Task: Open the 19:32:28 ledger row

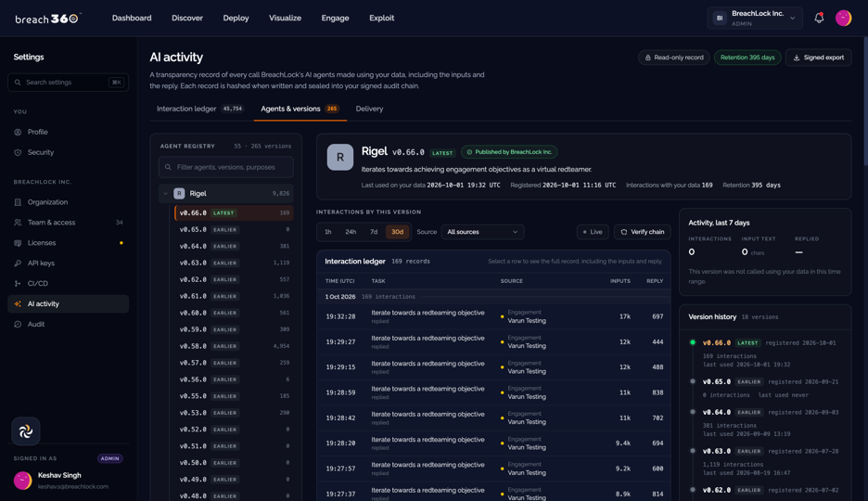Action: tap(493, 316)
